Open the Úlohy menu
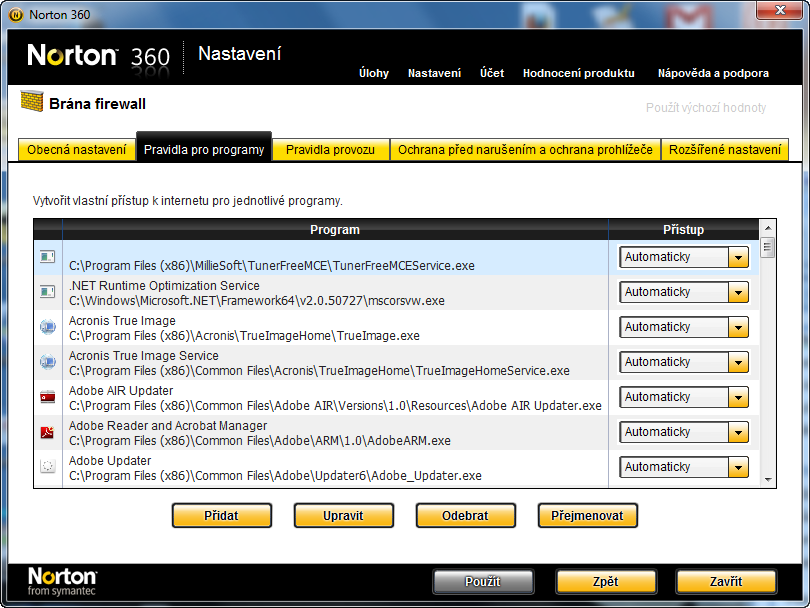Image resolution: width=810 pixels, height=608 pixels. point(374,73)
